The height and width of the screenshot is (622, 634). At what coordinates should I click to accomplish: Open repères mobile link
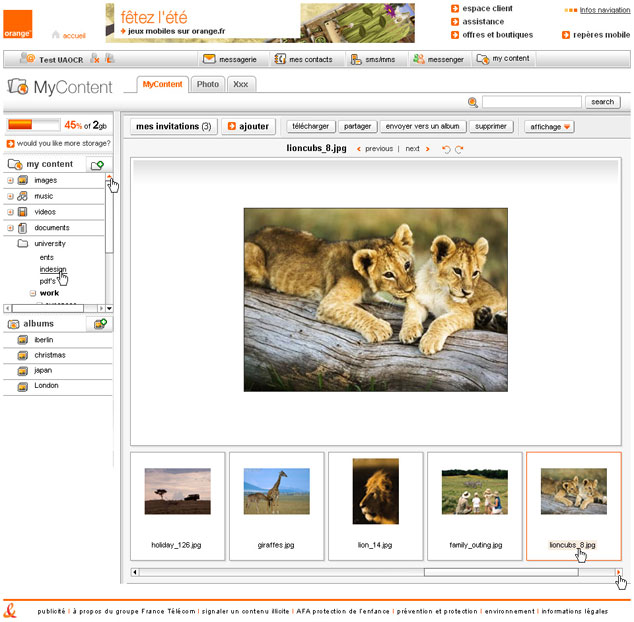pyautogui.click(x=596, y=35)
